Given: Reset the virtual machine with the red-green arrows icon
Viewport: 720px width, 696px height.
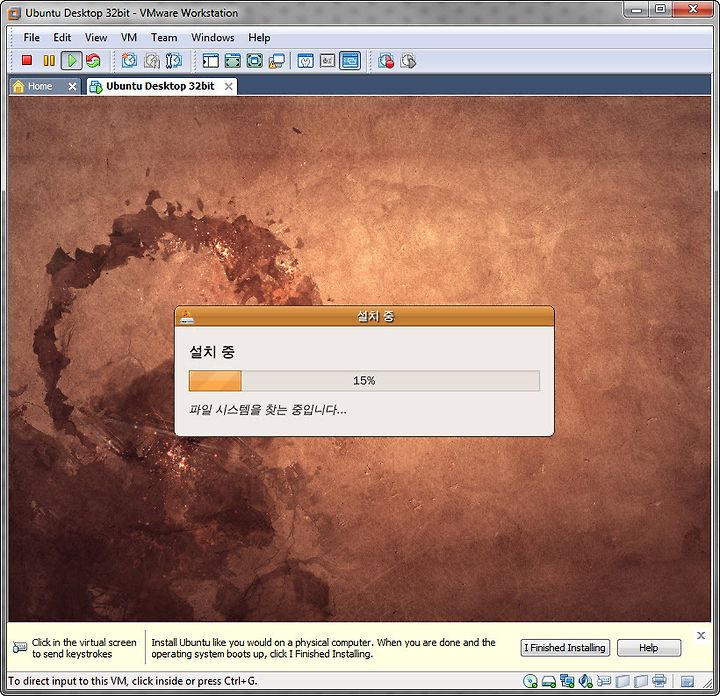Looking at the screenshot, I should click(x=93, y=61).
